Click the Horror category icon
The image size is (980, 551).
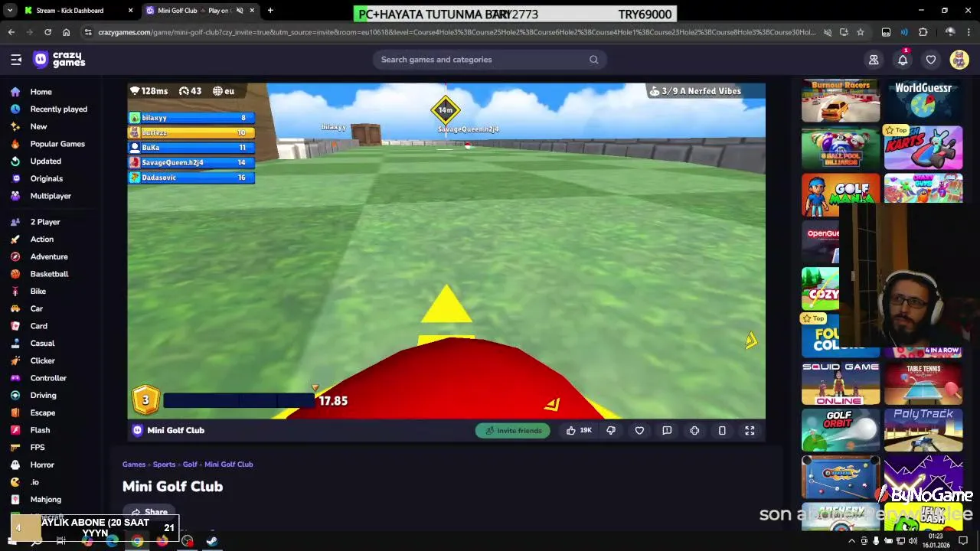pos(15,465)
